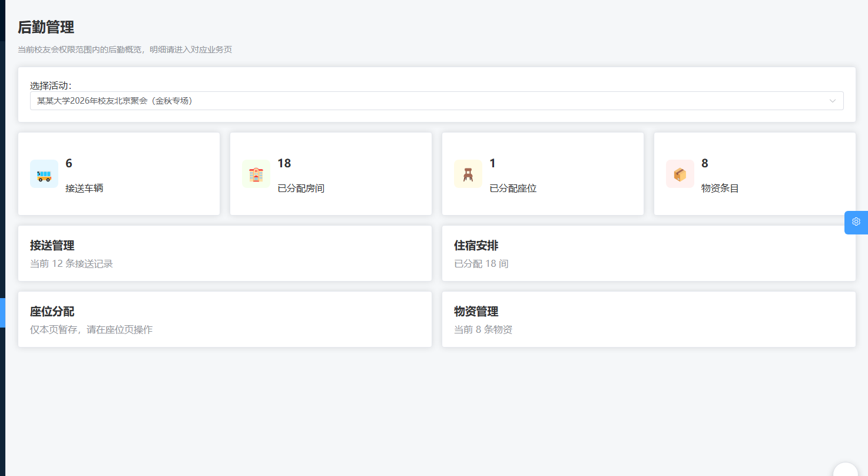
Task: Click the 已分配 18 间 text
Action: click(x=481, y=263)
